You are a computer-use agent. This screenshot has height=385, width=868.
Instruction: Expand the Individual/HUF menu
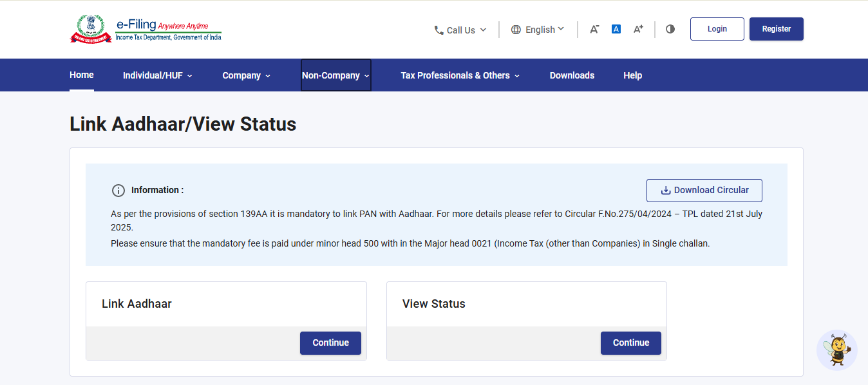[x=158, y=75]
